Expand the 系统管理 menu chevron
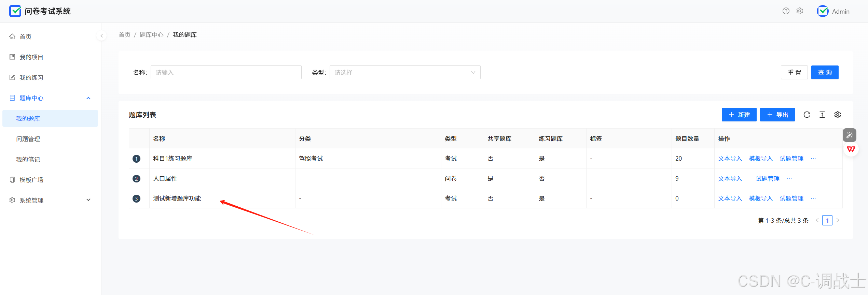The width and height of the screenshot is (868, 295). coord(88,200)
